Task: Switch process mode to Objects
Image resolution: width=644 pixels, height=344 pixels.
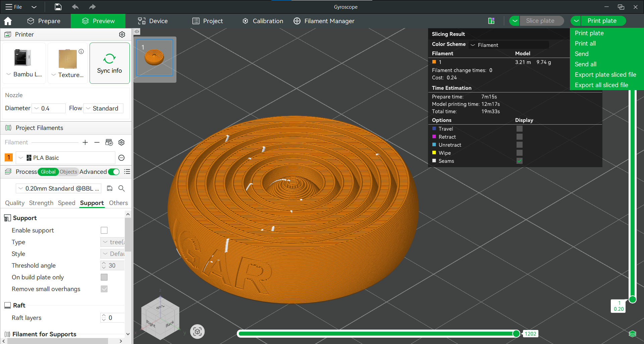Action: point(68,172)
